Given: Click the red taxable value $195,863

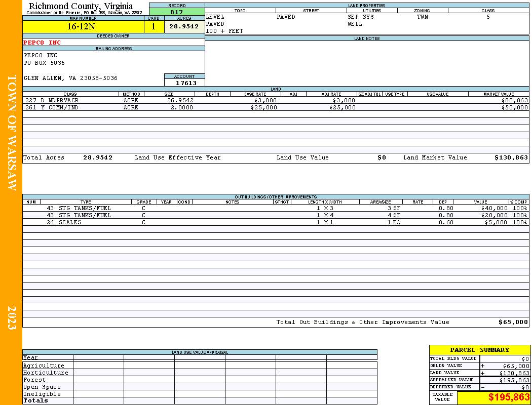Looking at the screenshot, I should coord(509,397).
